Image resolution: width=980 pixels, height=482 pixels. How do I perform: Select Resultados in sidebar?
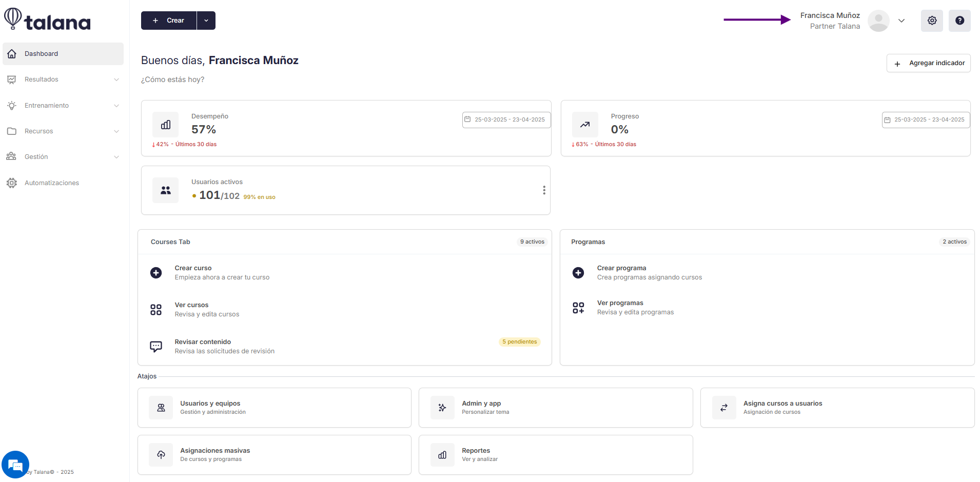tap(63, 79)
